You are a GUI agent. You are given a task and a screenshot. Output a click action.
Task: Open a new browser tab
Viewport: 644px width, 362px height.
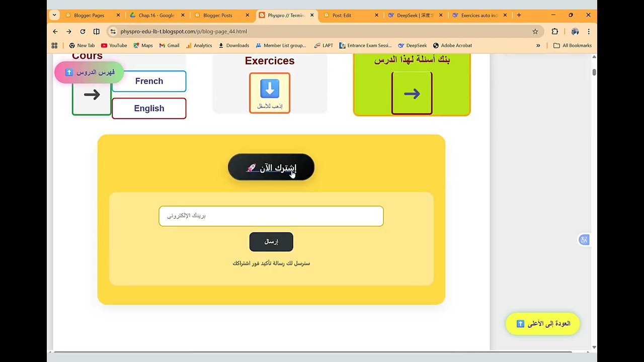click(x=519, y=15)
